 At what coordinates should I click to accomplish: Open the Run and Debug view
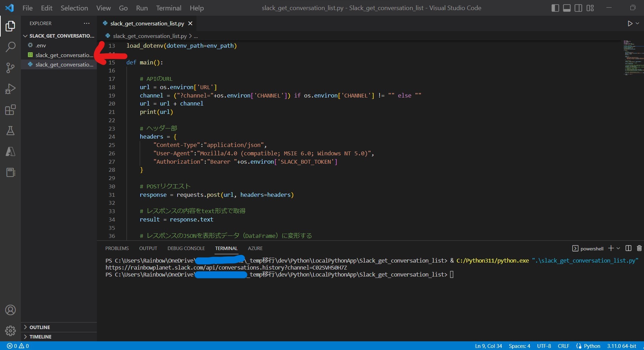(x=10, y=89)
